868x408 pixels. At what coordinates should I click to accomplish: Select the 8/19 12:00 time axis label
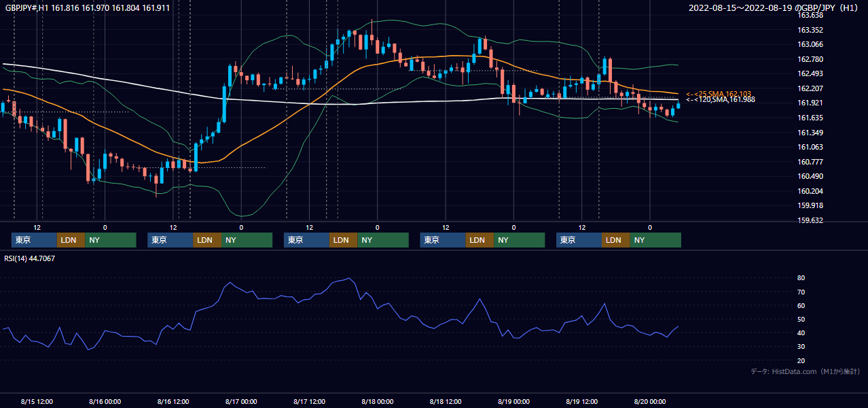582,401
